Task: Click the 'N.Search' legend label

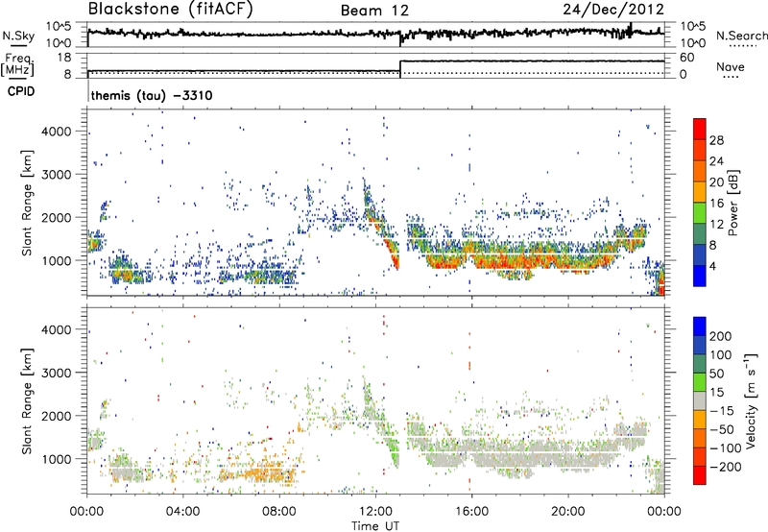Action: click(x=741, y=36)
